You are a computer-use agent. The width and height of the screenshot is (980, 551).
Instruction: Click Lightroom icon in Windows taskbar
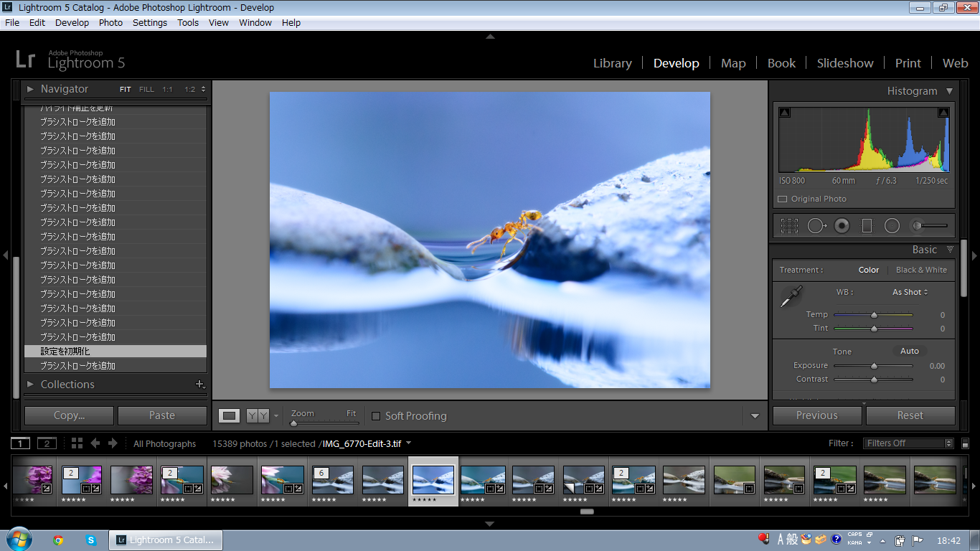pos(165,540)
